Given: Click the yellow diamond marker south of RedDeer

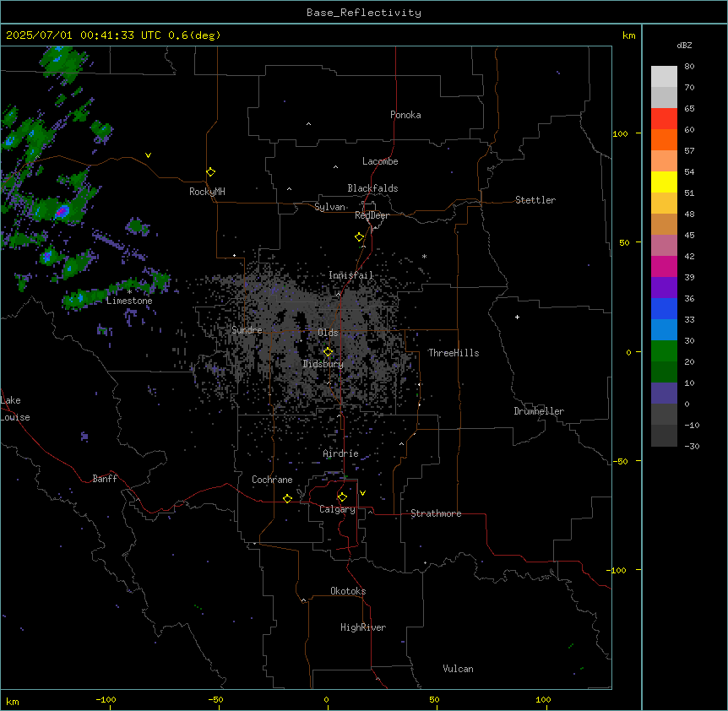Looking at the screenshot, I should (x=360, y=237).
